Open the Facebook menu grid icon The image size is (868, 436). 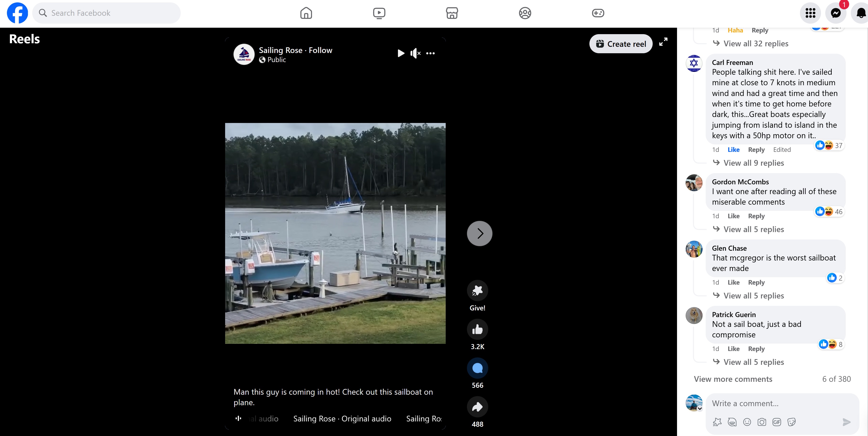point(810,13)
